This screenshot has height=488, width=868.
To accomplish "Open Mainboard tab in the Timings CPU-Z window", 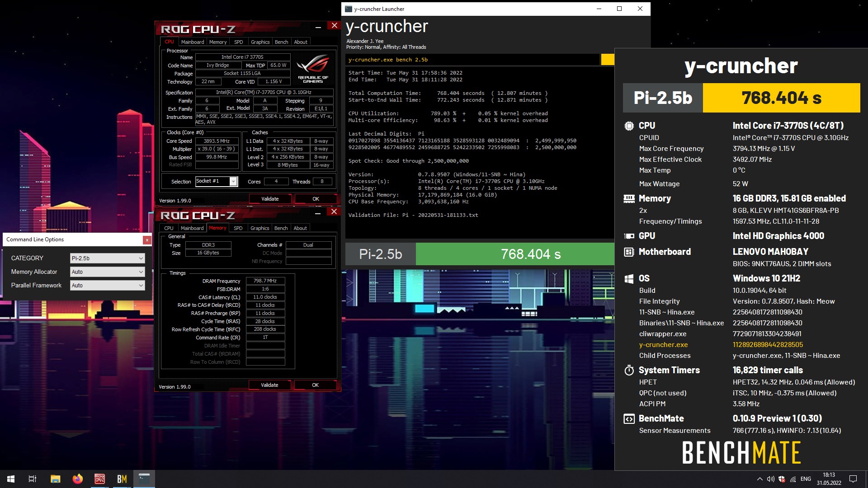I will pos(192,228).
